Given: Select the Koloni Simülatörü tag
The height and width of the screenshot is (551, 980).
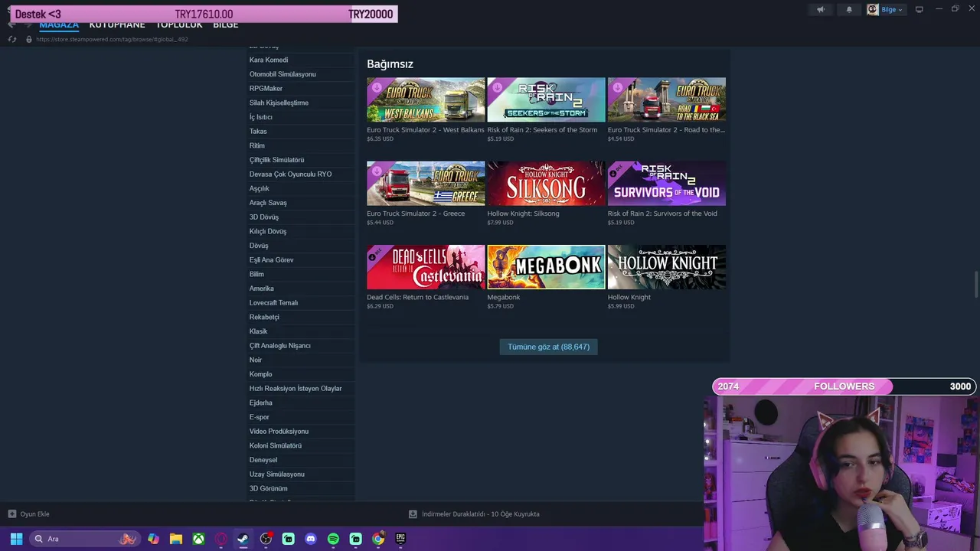Looking at the screenshot, I should (x=276, y=446).
